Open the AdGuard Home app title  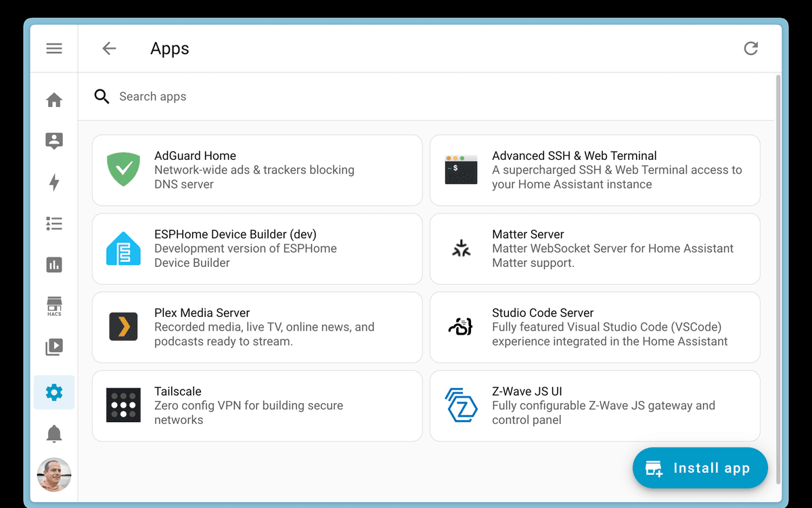pyautogui.click(x=195, y=156)
